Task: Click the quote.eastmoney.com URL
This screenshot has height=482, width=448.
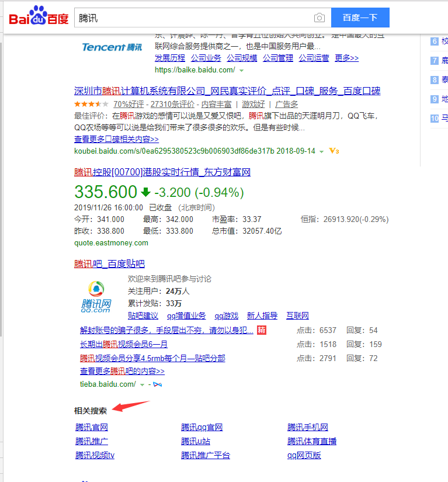Action: [x=111, y=243]
